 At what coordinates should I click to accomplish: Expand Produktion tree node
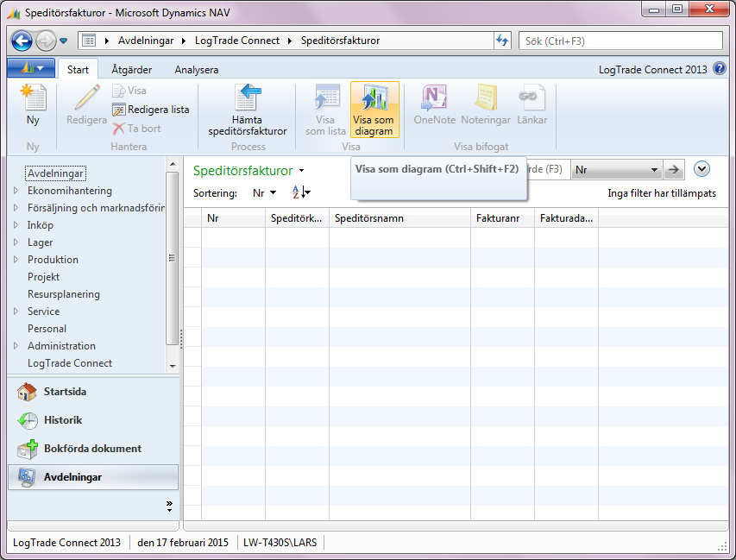(x=16, y=259)
